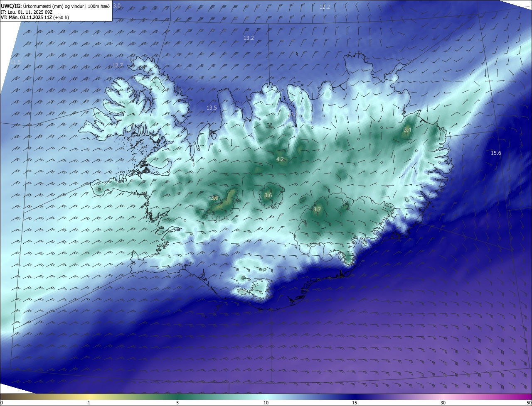
Task: Click the color scale label 10
Action: pos(266,403)
